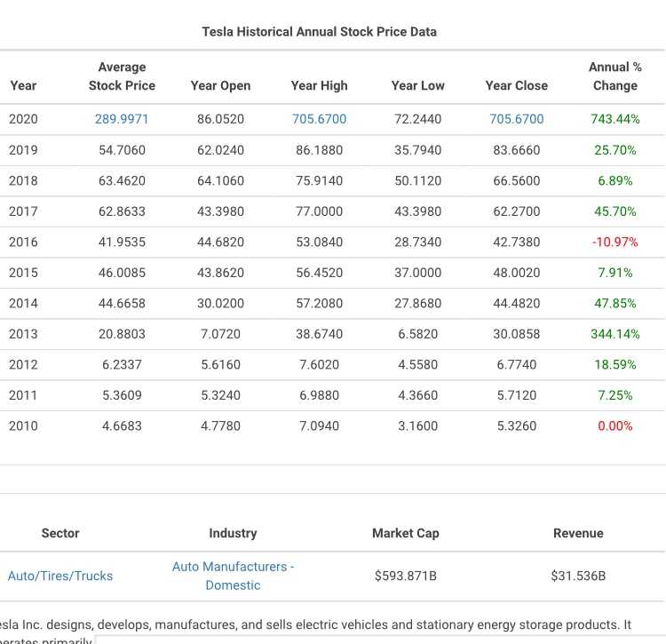The width and height of the screenshot is (666, 644).
Task: Select the 6.89% annual change value
Action: coord(615,180)
